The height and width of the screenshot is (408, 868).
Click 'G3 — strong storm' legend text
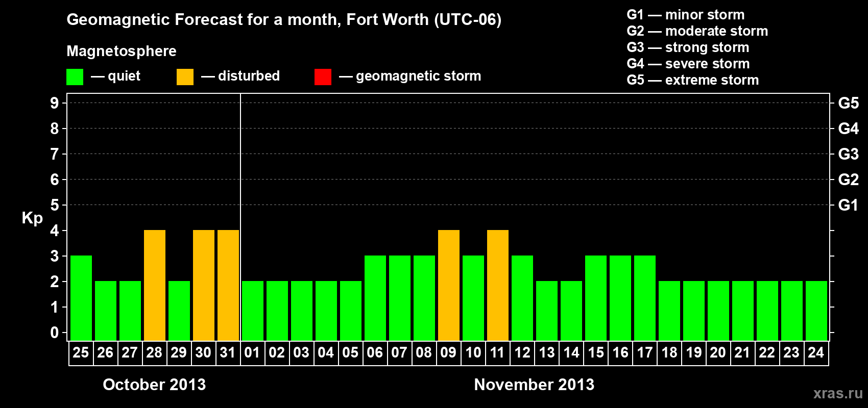pyautogui.click(x=688, y=47)
